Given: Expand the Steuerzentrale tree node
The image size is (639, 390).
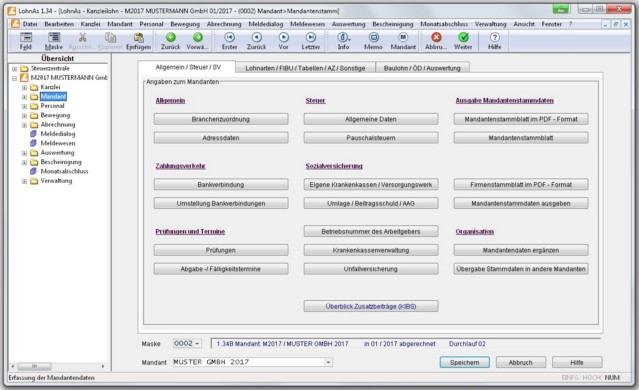Looking at the screenshot, I should tap(15, 68).
